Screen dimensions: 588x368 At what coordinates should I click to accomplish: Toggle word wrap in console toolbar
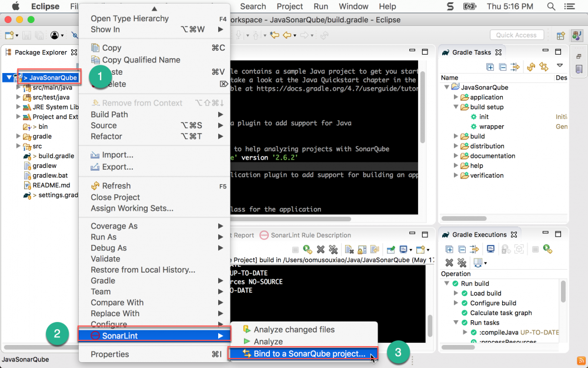tap(374, 249)
